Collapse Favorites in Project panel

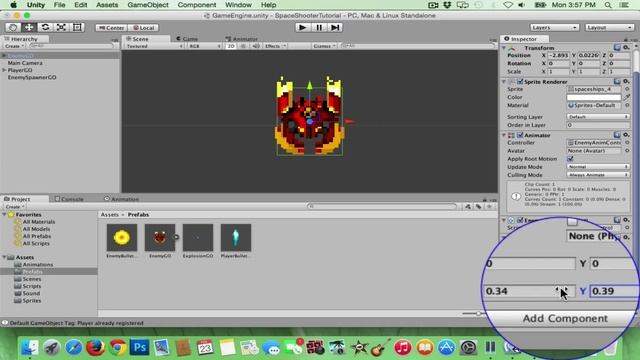[x=4, y=215]
